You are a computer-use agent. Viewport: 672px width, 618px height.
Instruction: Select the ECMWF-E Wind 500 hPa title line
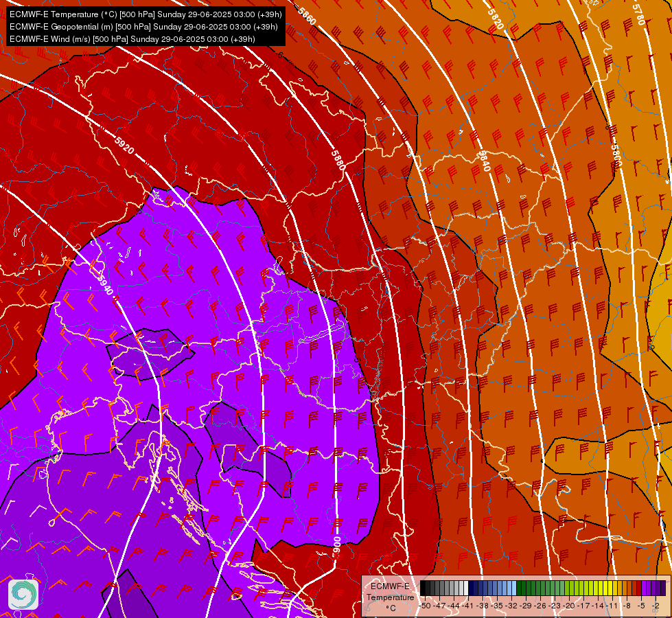point(132,39)
